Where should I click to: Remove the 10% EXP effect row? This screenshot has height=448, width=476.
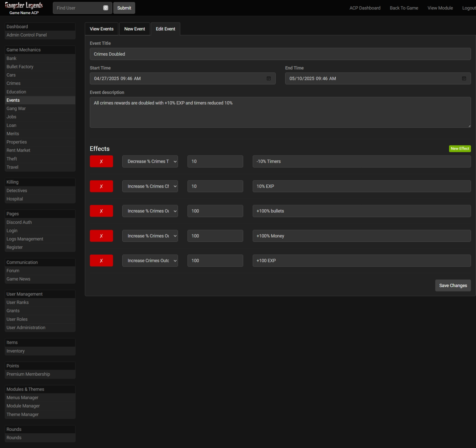pyautogui.click(x=101, y=186)
